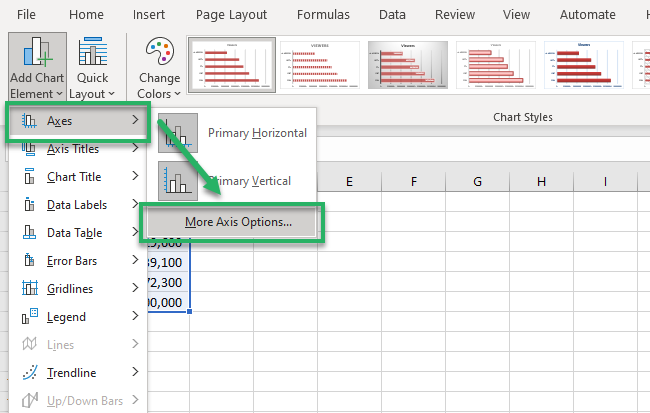Expand the Data Labels submenu arrow
The image size is (650, 413).
pos(134,205)
